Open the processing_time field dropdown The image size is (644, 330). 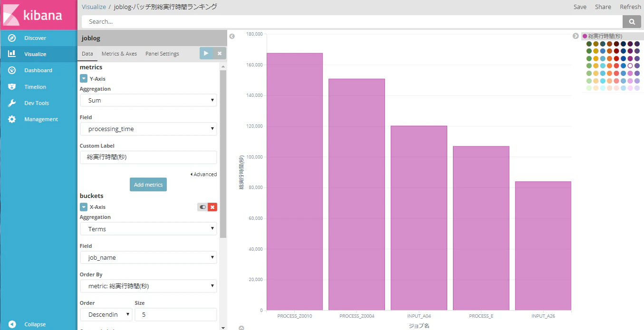click(148, 129)
